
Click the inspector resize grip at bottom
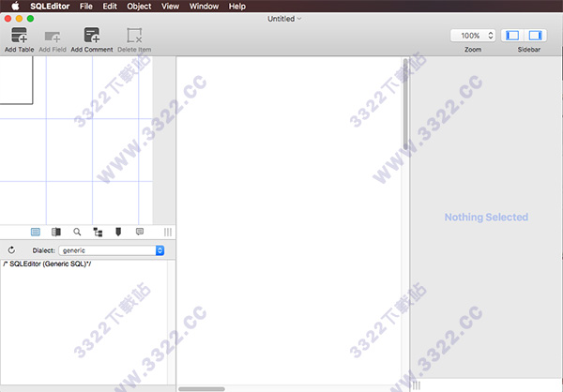pos(417,385)
